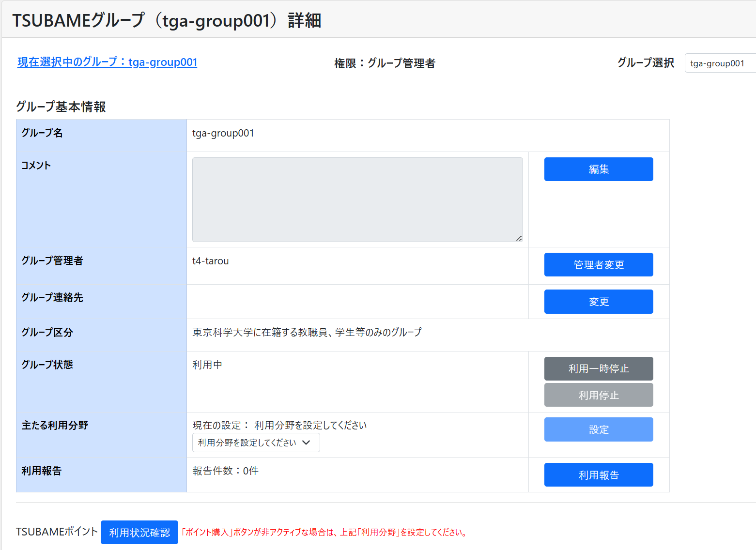The height and width of the screenshot is (550, 756).
Task: Expand the 利用分野を設定してください dropdown
Action: [256, 443]
